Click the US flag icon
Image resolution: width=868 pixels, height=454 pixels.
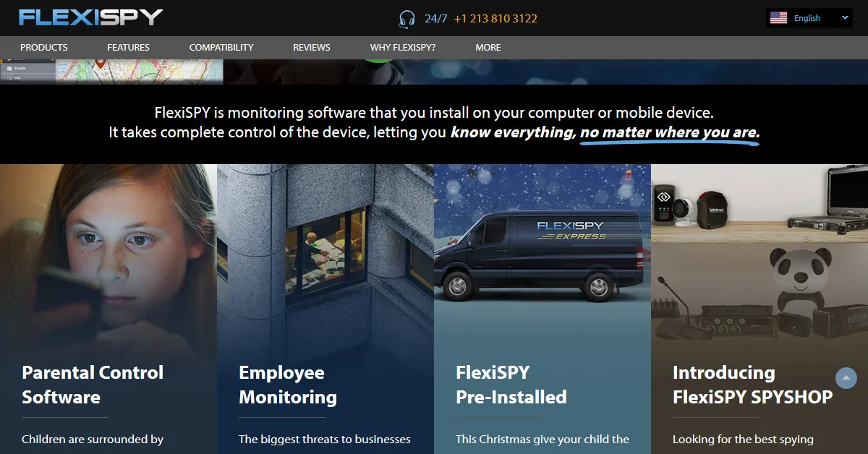click(778, 18)
